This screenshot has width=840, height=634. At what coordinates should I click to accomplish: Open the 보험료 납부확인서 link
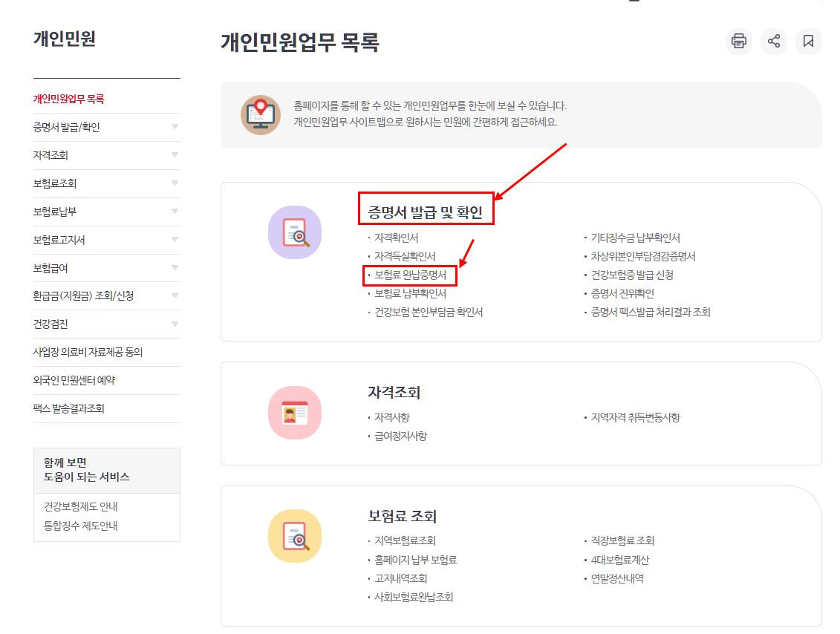(410, 293)
